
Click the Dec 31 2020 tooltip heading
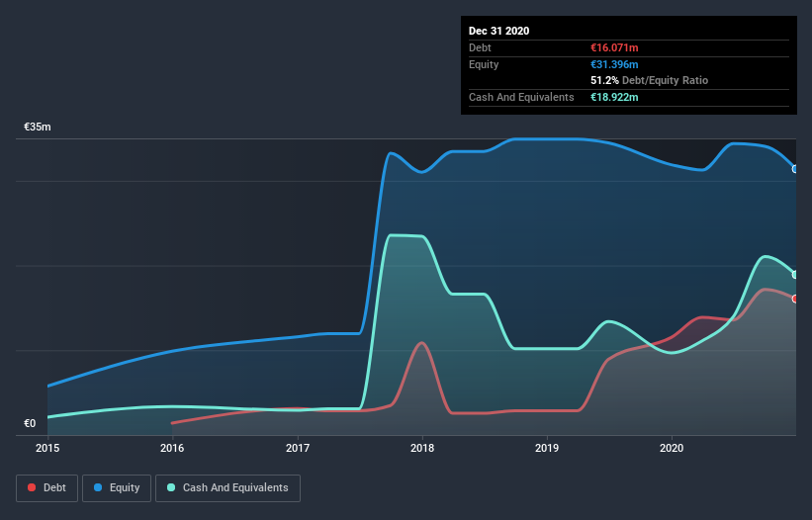[498, 31]
